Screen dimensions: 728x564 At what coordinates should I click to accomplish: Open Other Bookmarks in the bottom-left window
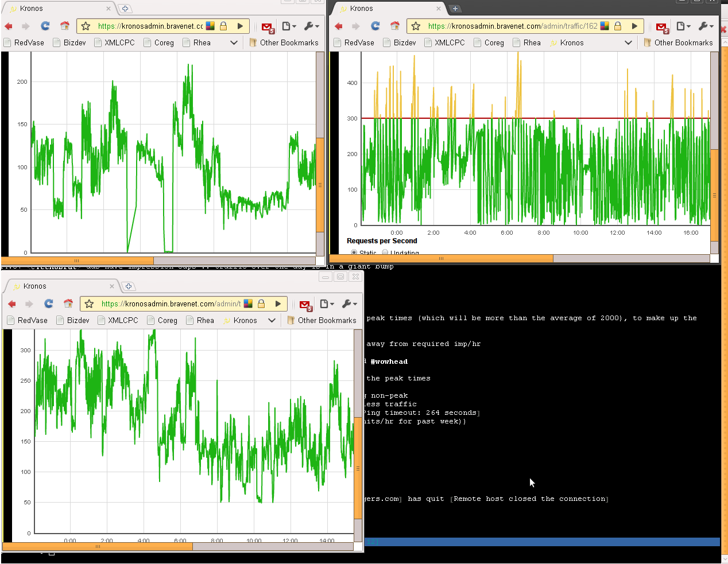(x=322, y=320)
